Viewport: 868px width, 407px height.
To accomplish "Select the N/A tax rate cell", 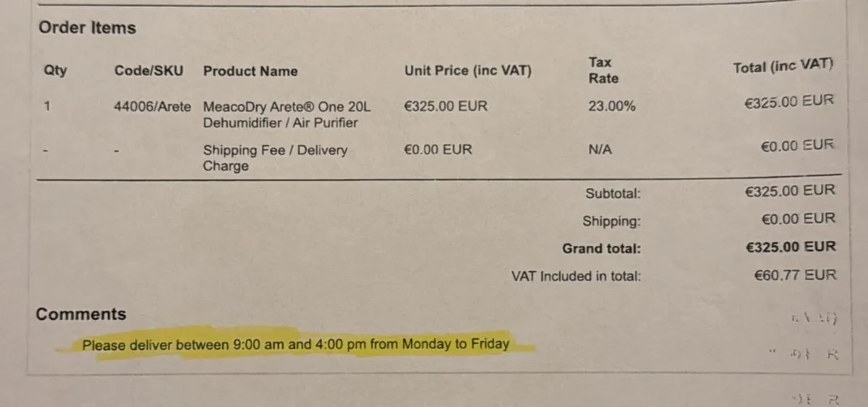I will pyautogui.click(x=600, y=150).
